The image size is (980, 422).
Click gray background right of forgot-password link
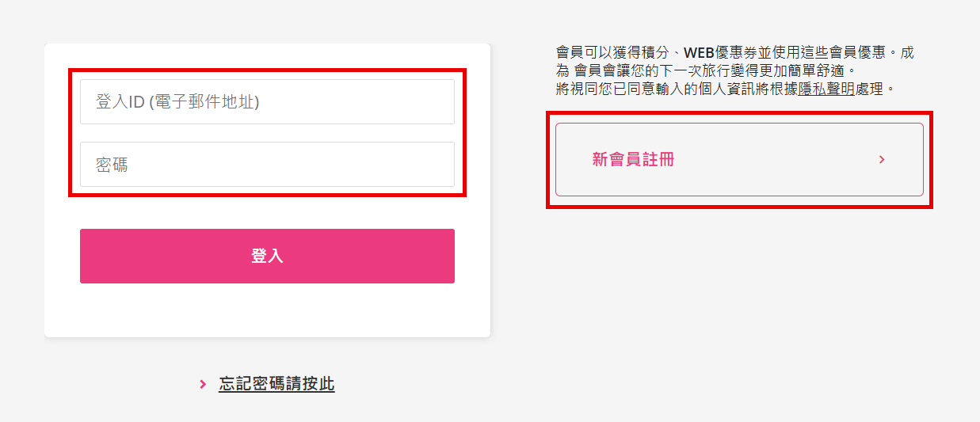pyautogui.click(x=634, y=384)
